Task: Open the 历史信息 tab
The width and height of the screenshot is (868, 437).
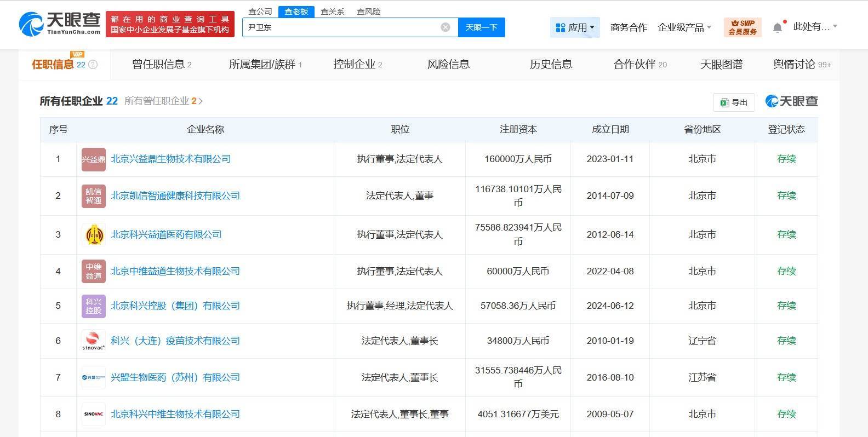Action: (x=551, y=65)
